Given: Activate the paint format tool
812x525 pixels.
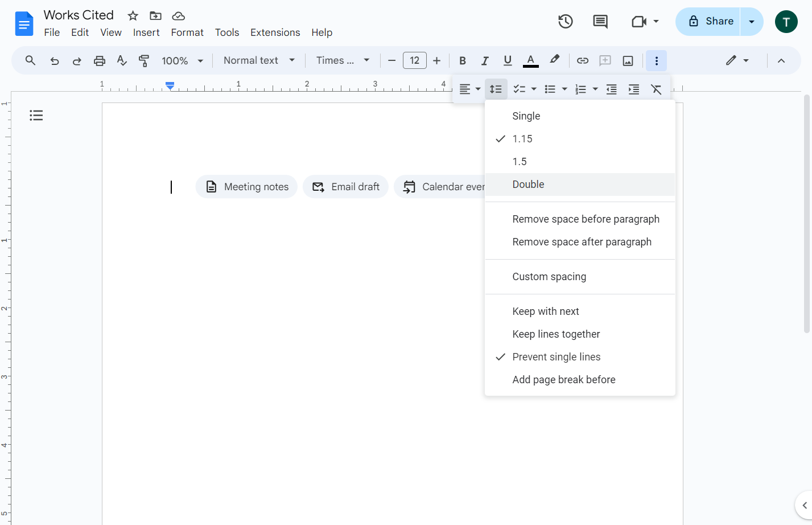Looking at the screenshot, I should (144, 61).
